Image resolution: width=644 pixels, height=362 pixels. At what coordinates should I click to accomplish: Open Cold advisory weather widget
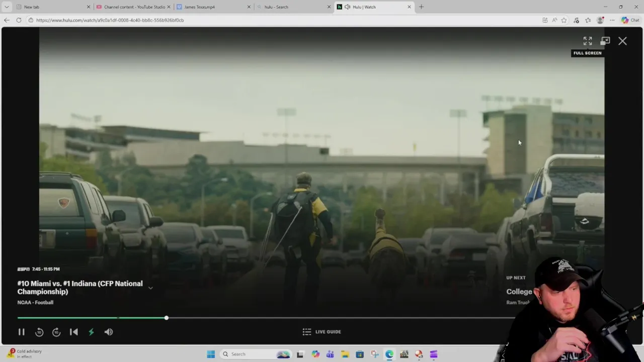pyautogui.click(x=24, y=354)
